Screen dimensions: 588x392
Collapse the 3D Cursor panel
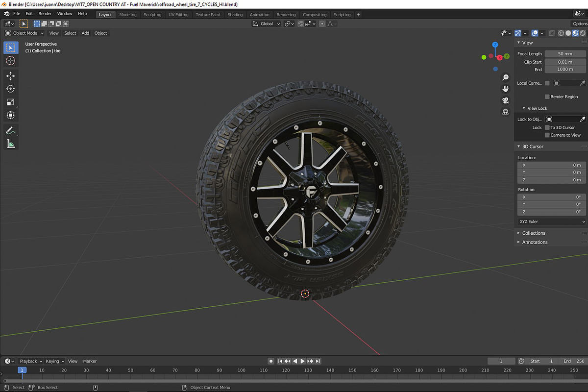click(519, 147)
